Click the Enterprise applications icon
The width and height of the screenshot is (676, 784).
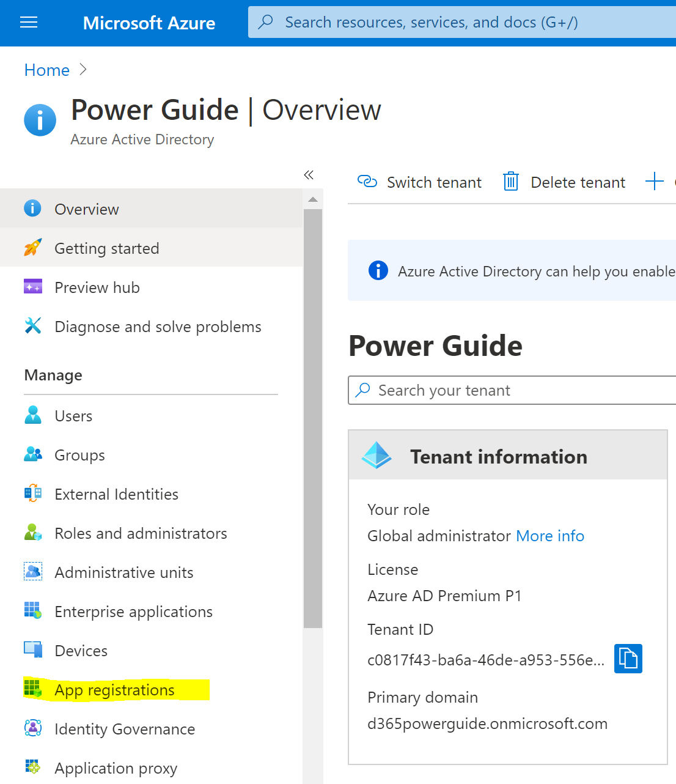[x=32, y=610]
